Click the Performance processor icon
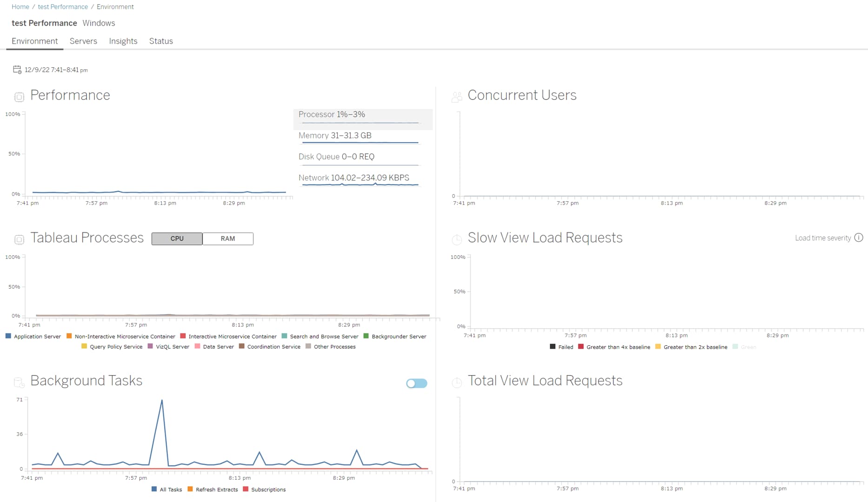This screenshot has height=502, width=868. (19, 97)
